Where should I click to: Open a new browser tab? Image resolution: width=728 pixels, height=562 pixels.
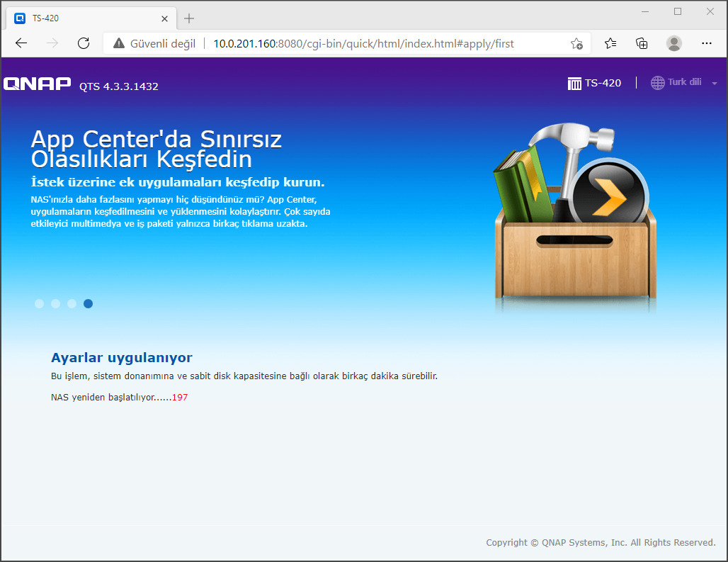[189, 18]
